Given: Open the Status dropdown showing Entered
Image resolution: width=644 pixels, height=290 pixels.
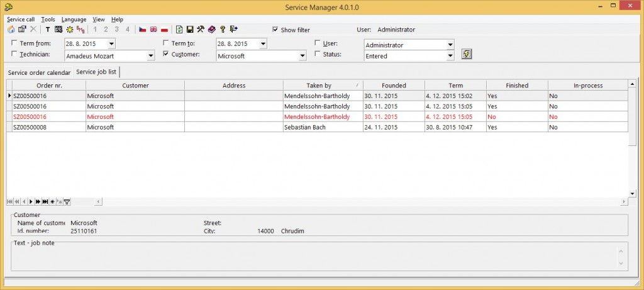Looking at the screenshot, I should pos(450,56).
